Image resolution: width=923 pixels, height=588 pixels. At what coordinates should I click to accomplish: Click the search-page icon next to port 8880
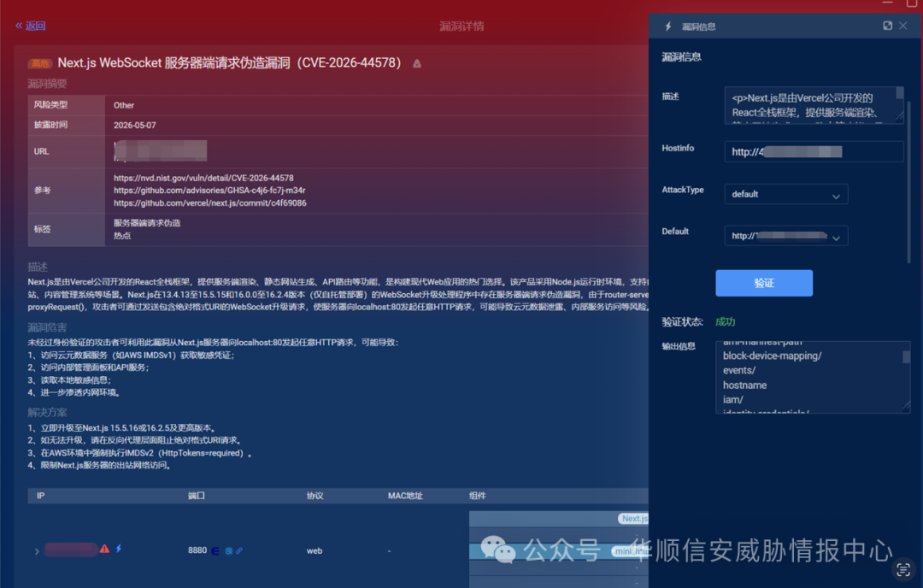(x=228, y=551)
